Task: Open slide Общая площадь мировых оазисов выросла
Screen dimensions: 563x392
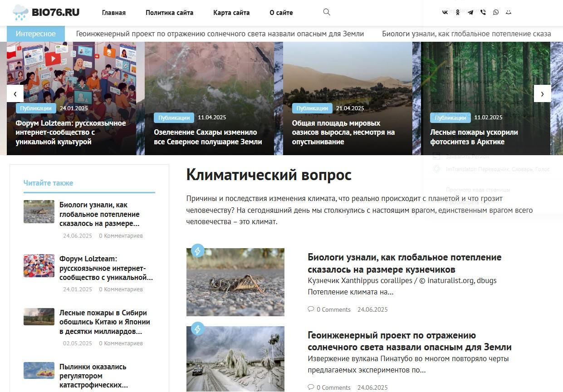Action: click(343, 132)
